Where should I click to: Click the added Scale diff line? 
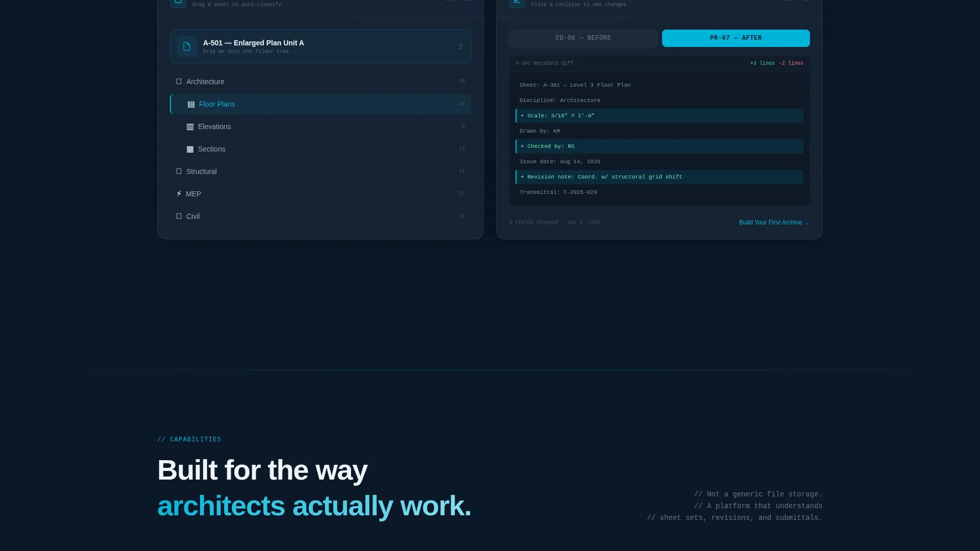659,116
